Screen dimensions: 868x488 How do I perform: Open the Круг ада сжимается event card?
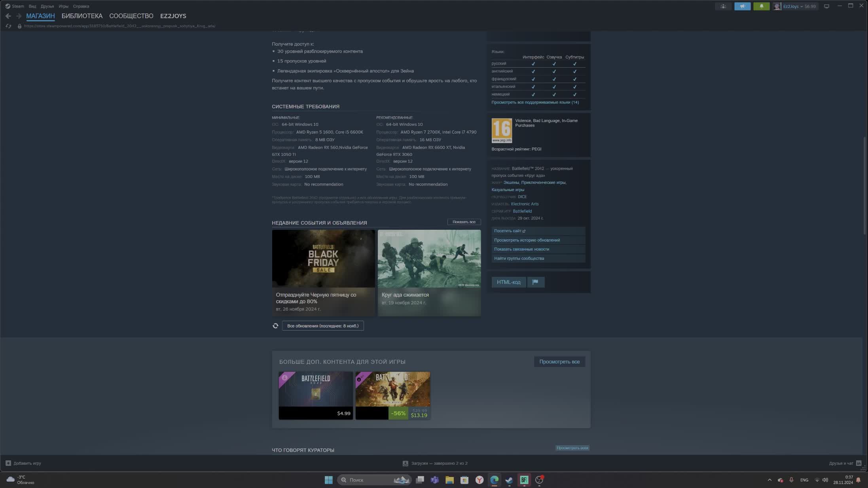[x=429, y=273]
